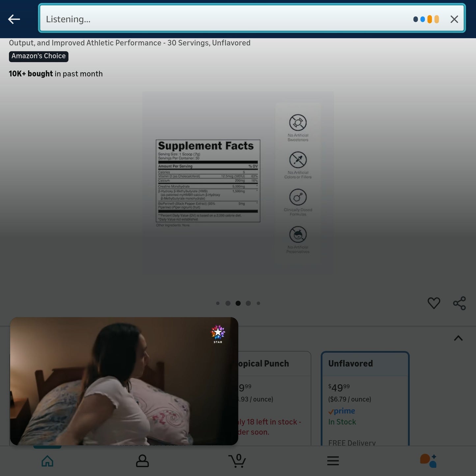Viewport: 476px width, 476px height.
Task: Tap "In Stock" text in Unflavored card
Action: pyautogui.click(x=342, y=422)
